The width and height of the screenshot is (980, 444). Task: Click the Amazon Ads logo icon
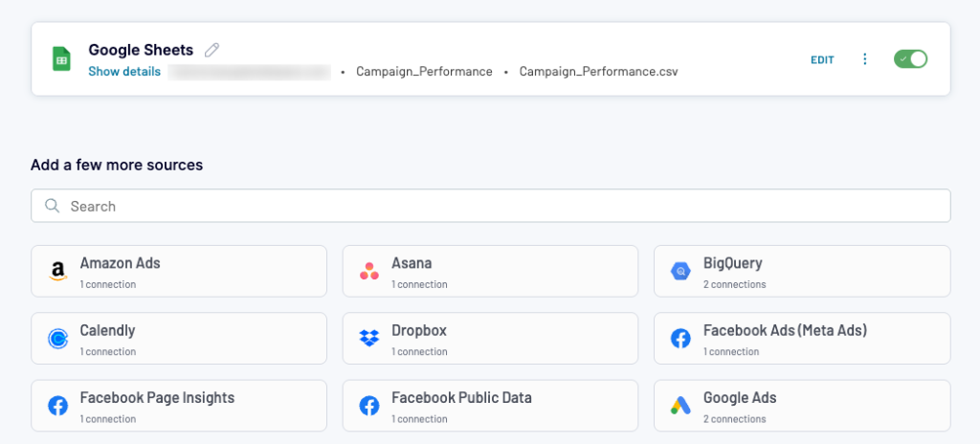coord(57,272)
